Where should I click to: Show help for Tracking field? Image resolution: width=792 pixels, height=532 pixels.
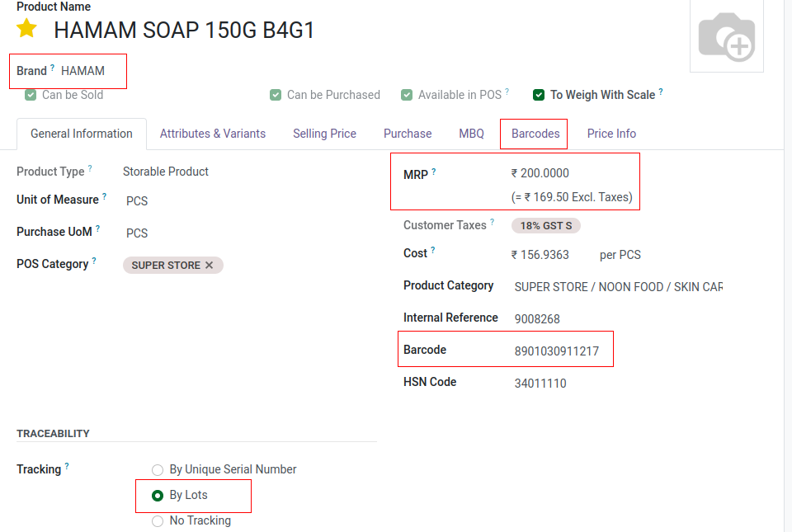[67, 466]
